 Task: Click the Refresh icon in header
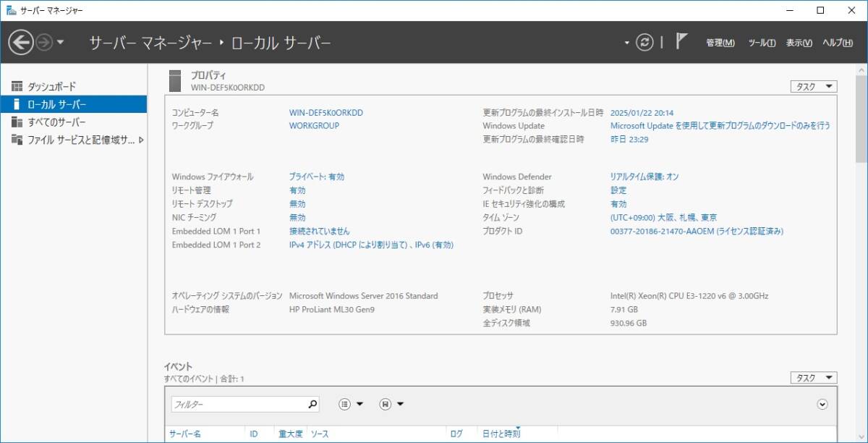click(x=644, y=42)
